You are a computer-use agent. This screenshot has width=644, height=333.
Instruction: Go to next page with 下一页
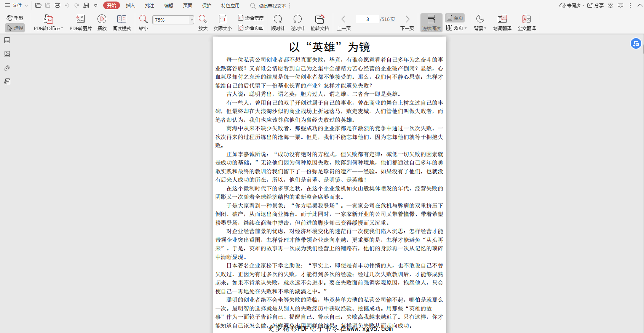coord(407,22)
